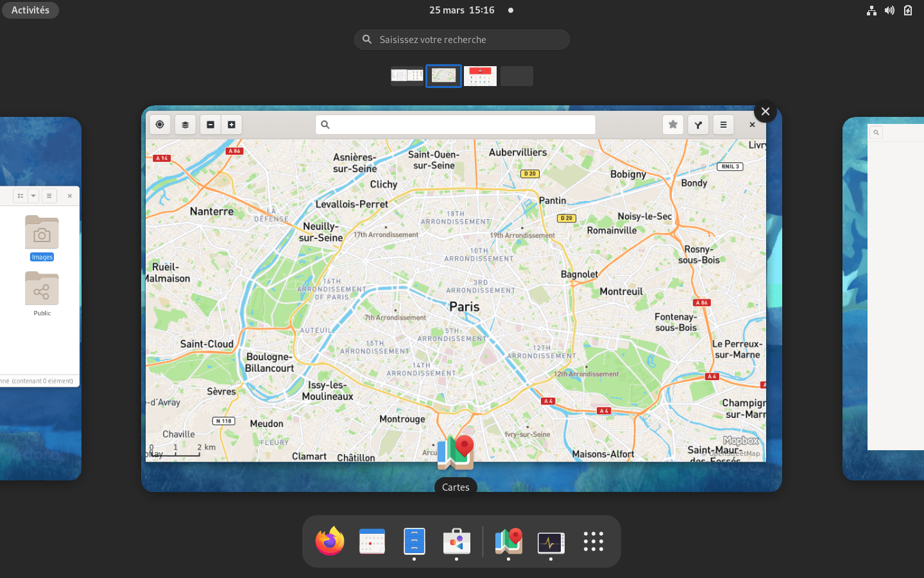The height and width of the screenshot is (578, 924).
Task: Open the Maps hamburger menu
Action: coord(723,125)
